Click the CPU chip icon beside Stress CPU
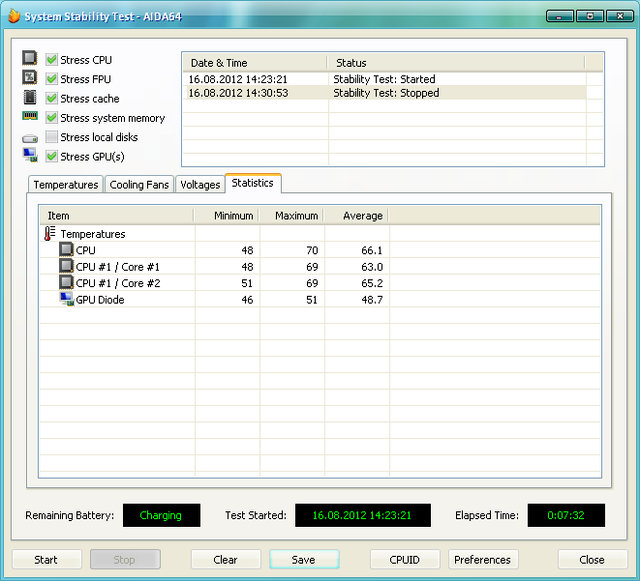 tap(30, 59)
